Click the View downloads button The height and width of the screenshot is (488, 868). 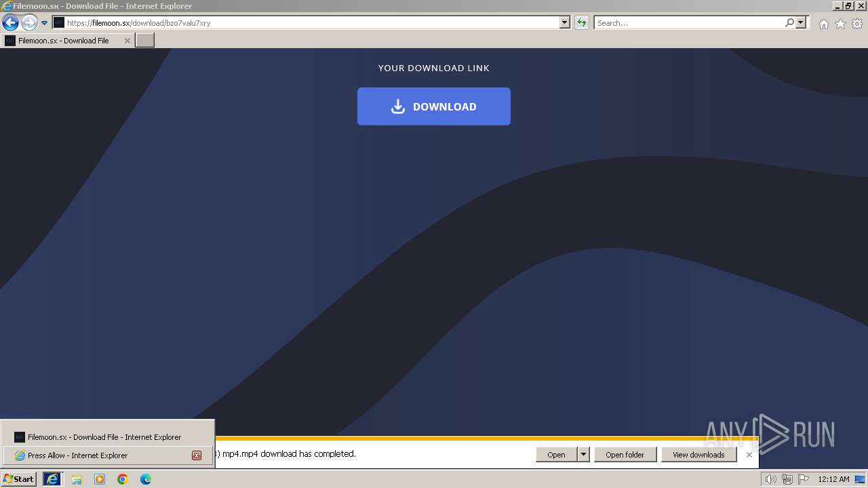point(698,455)
